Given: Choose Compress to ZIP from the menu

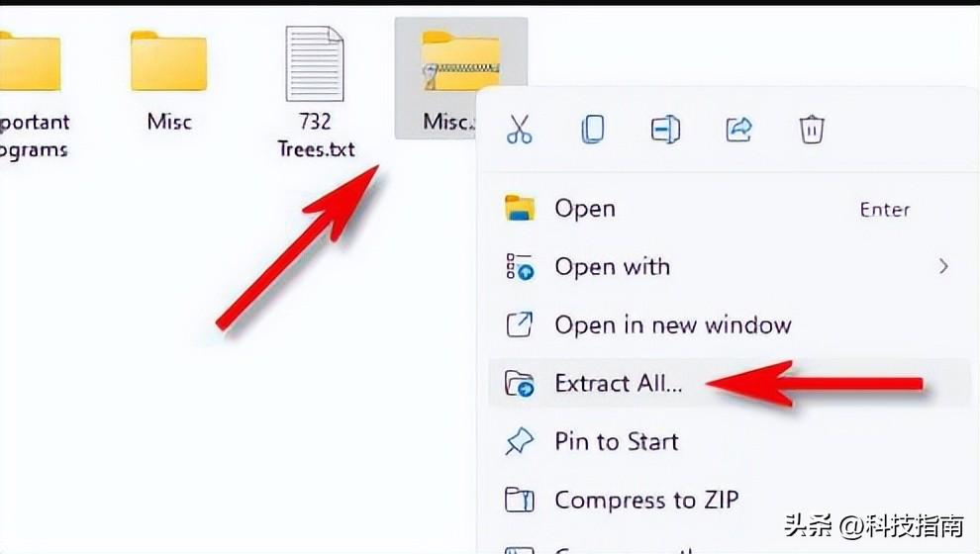Looking at the screenshot, I should pos(729,500).
